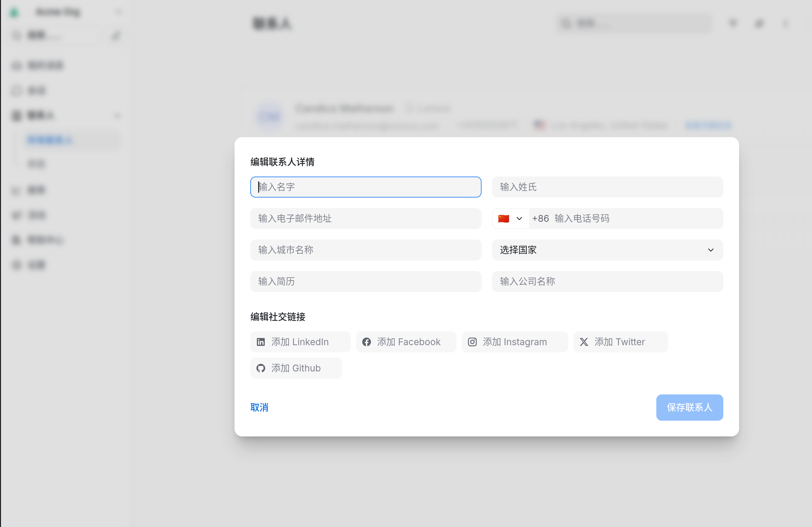Click the China flag icon
812x527 pixels.
[x=504, y=219]
